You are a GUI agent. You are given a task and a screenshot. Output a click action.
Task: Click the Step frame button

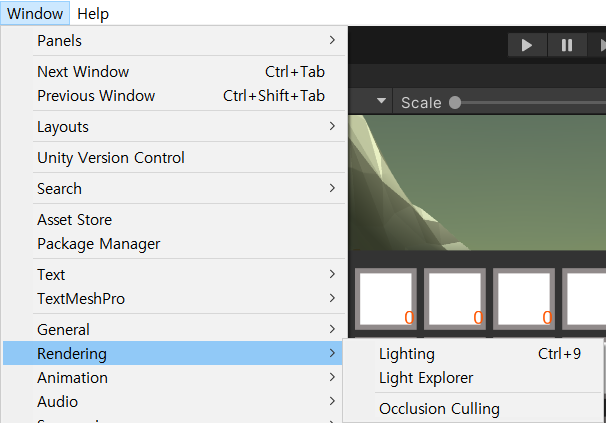[x=599, y=45]
